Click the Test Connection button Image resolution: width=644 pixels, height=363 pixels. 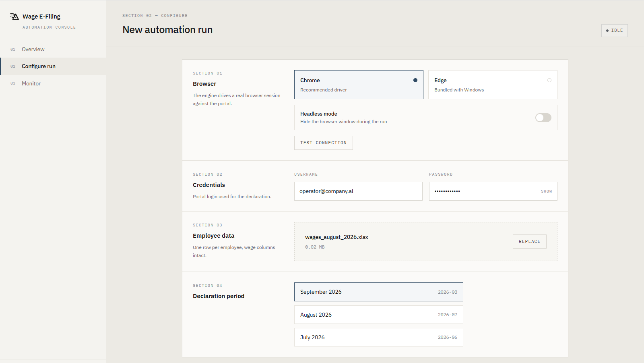[x=324, y=143]
